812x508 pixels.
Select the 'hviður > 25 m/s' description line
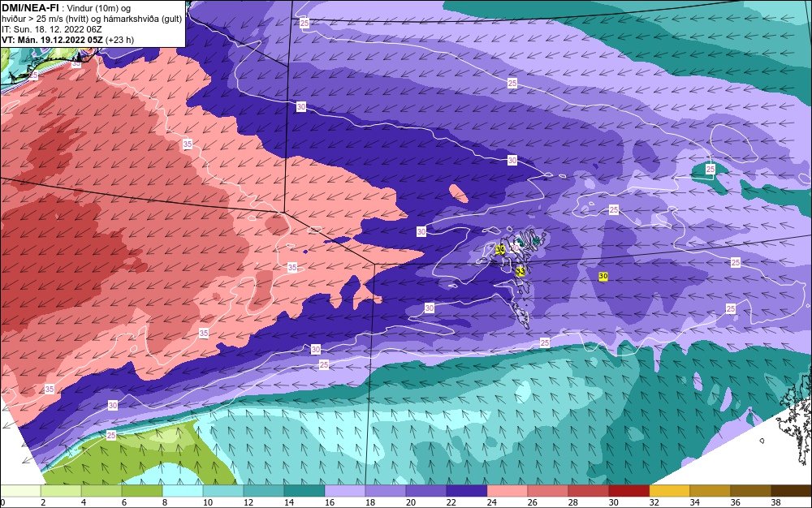92,19
